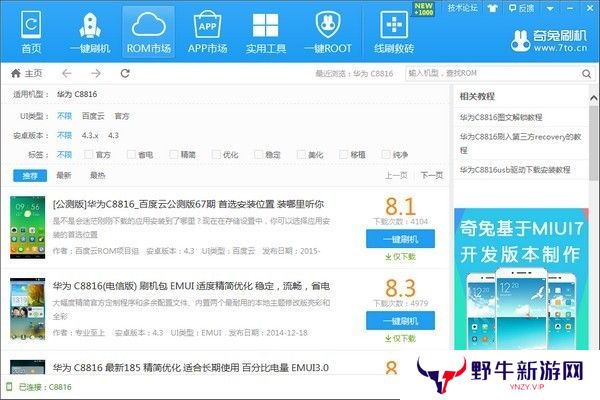Refresh the ROM page
Viewport: 600px width, 400px height.
tap(125, 73)
